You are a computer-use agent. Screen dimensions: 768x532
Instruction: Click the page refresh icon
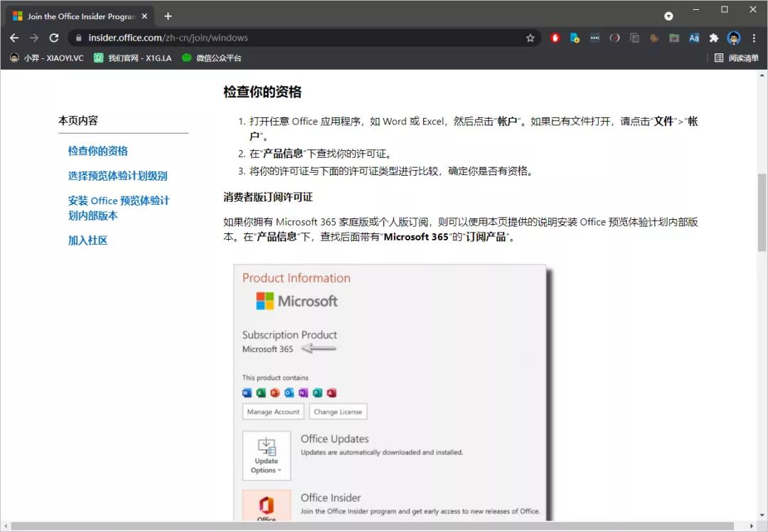tap(54, 38)
